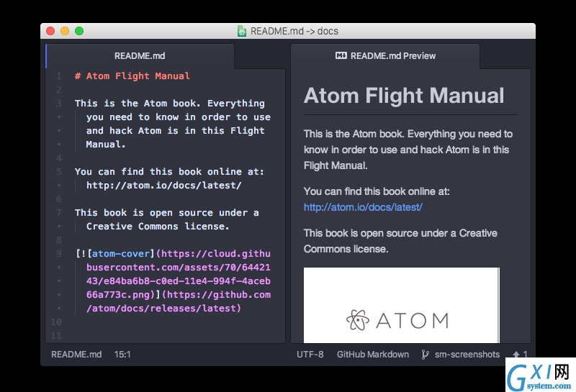The width and height of the screenshot is (576, 392).
Task: Open the http://atom.io/docs/latest/ link in preview
Action: [x=363, y=207]
